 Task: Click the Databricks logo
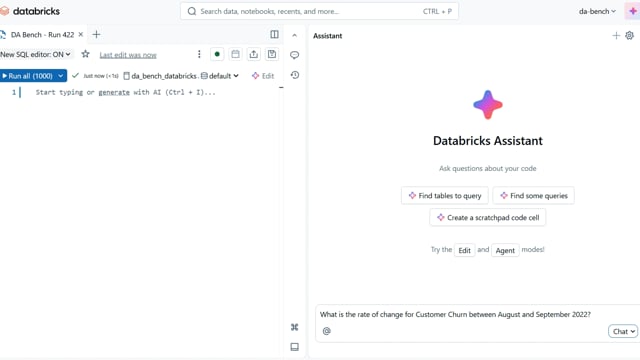[x=30, y=11]
